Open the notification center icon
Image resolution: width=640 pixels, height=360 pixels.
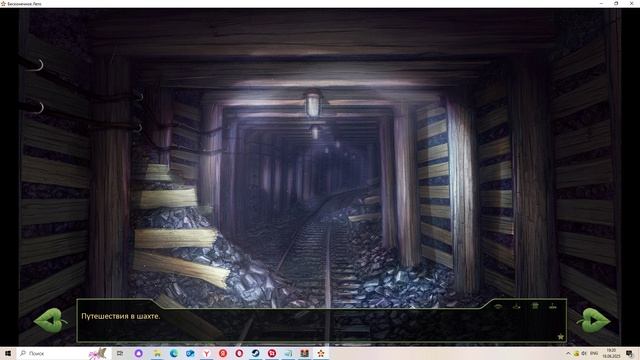630,353
